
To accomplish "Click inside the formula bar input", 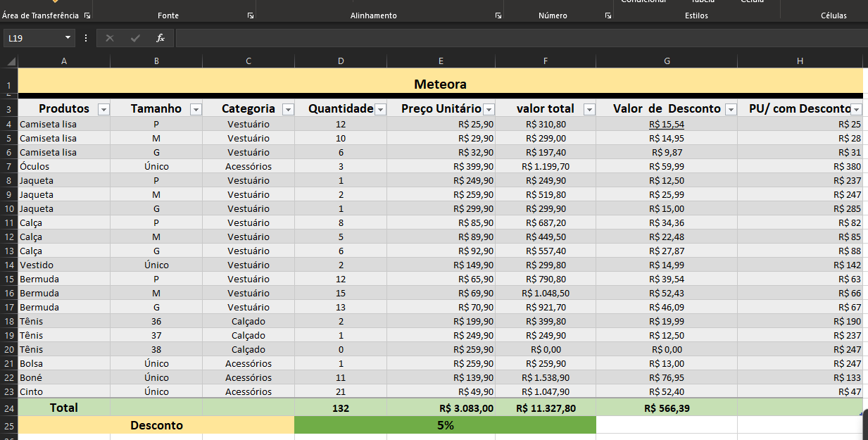I will (x=521, y=38).
